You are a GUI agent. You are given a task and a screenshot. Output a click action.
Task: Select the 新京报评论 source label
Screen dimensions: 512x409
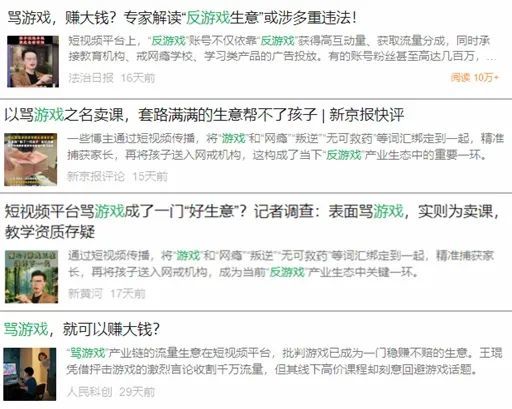pyautogui.click(x=96, y=176)
